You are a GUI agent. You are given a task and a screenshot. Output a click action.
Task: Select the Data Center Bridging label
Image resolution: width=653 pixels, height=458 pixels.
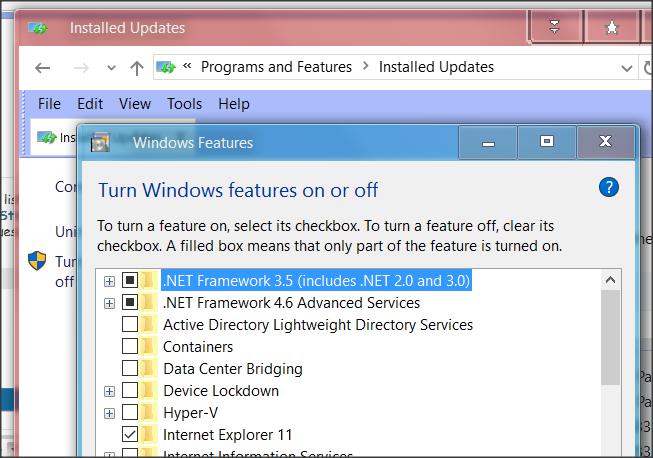[x=233, y=369]
